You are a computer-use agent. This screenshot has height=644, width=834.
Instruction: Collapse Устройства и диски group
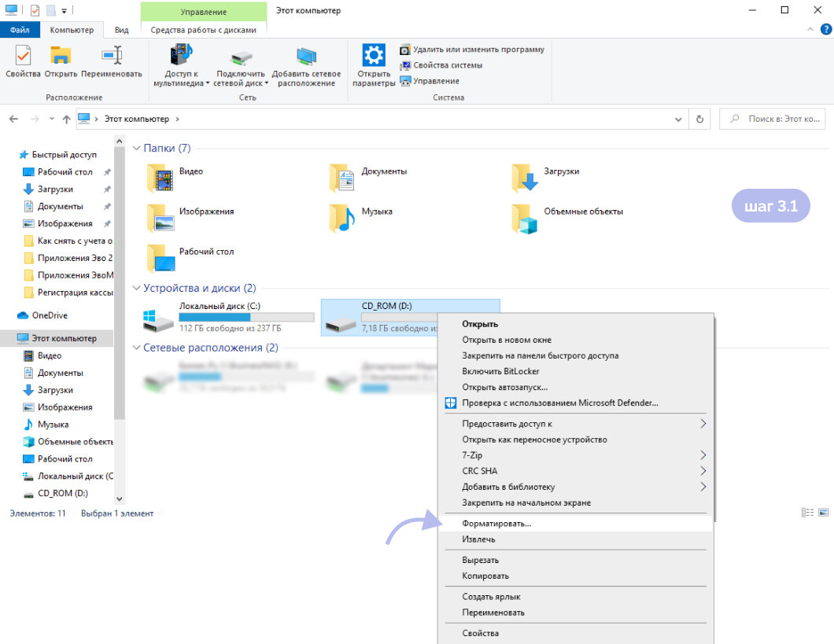tap(137, 288)
